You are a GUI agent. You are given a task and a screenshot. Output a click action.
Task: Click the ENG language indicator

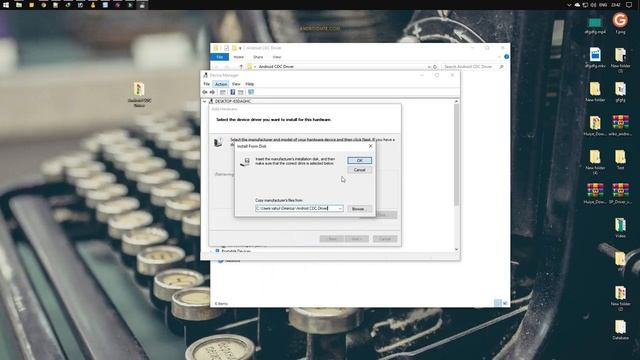[603, 5]
